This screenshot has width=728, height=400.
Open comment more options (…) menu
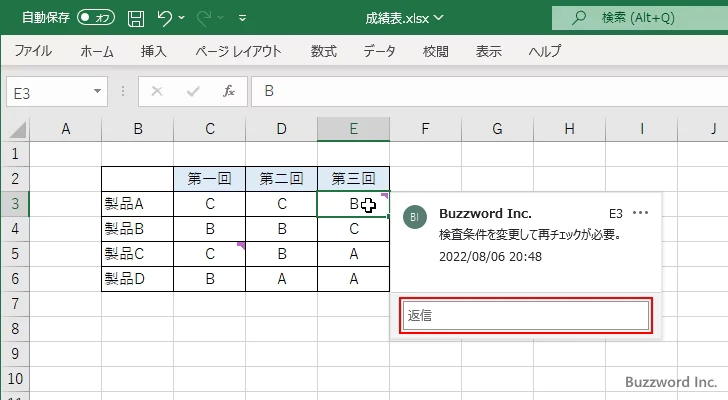640,213
